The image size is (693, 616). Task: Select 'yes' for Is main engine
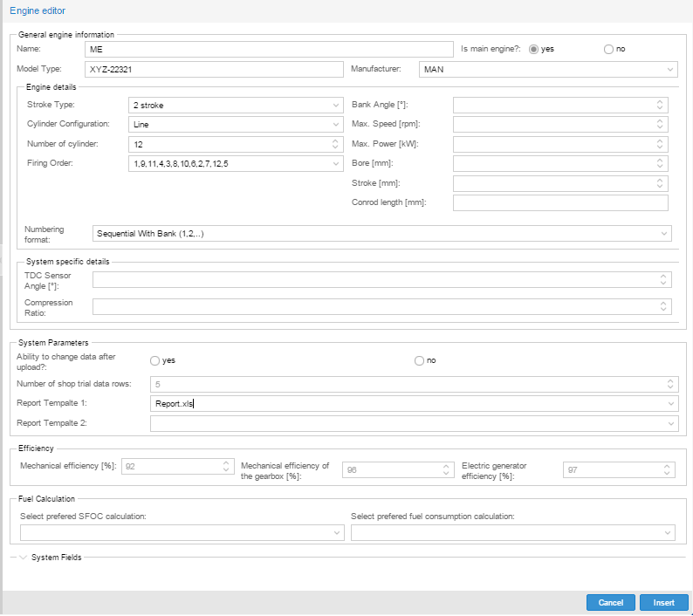click(x=533, y=49)
